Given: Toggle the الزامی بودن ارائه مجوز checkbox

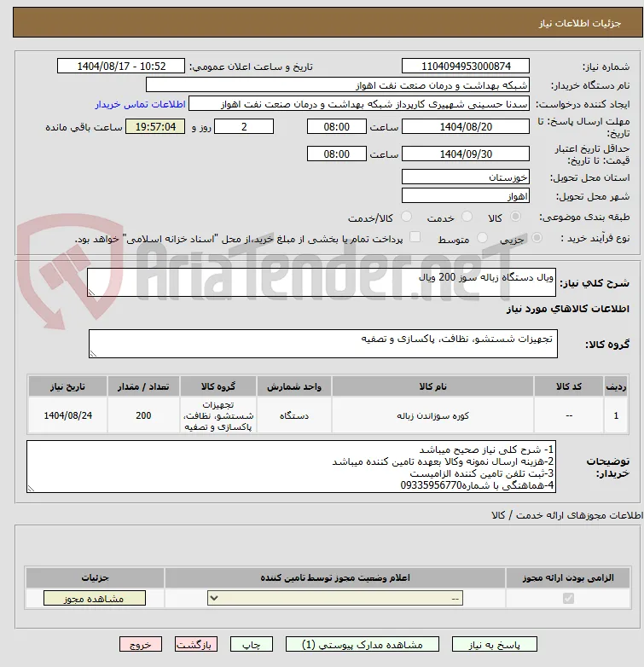Looking at the screenshot, I should click(568, 598).
